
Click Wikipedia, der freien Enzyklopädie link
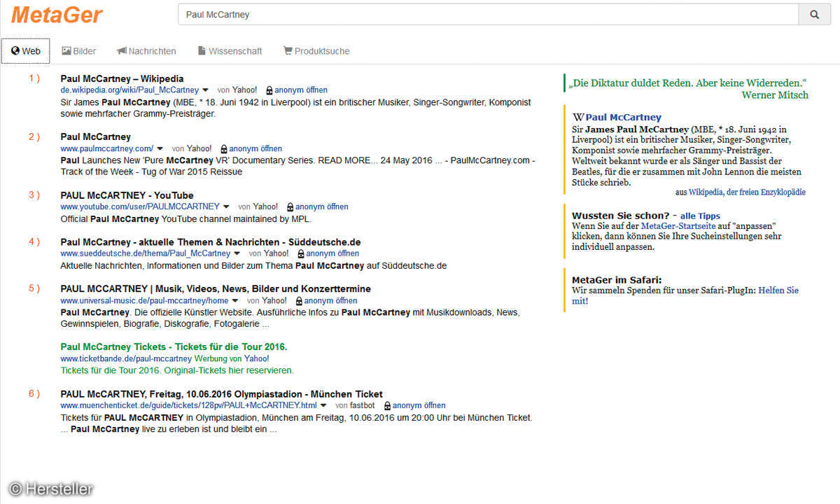(x=747, y=192)
